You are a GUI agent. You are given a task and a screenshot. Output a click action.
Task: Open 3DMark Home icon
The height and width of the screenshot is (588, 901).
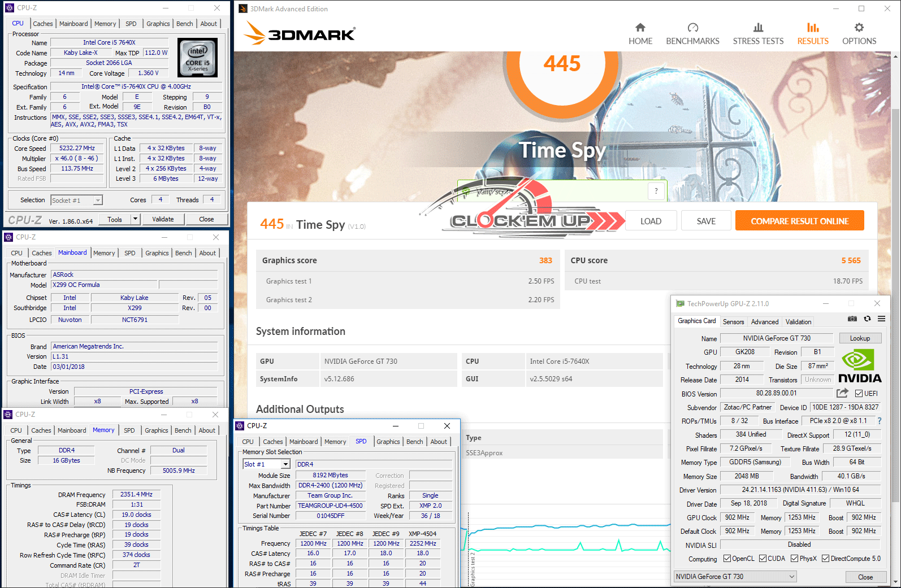(640, 28)
